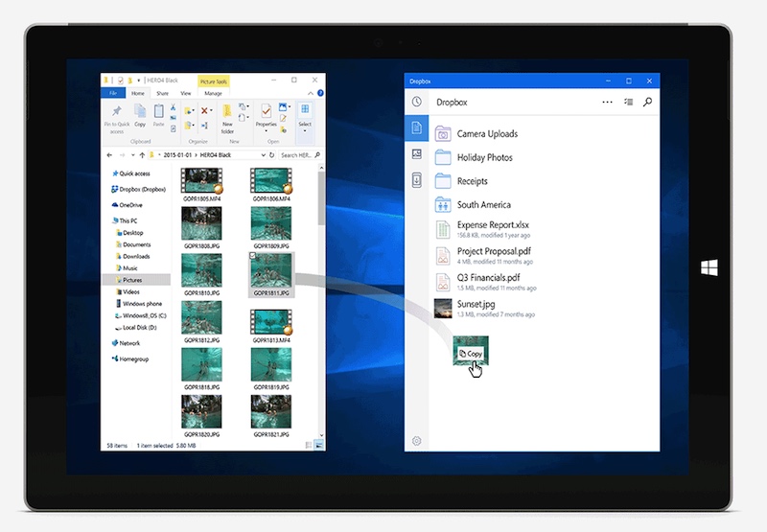Switch to the View tab
The width and height of the screenshot is (767, 532).
186,93
